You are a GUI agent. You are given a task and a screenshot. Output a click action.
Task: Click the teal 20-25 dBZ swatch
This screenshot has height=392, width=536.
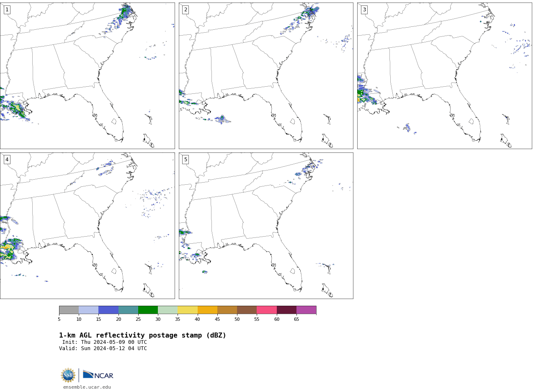pyautogui.click(x=128, y=310)
